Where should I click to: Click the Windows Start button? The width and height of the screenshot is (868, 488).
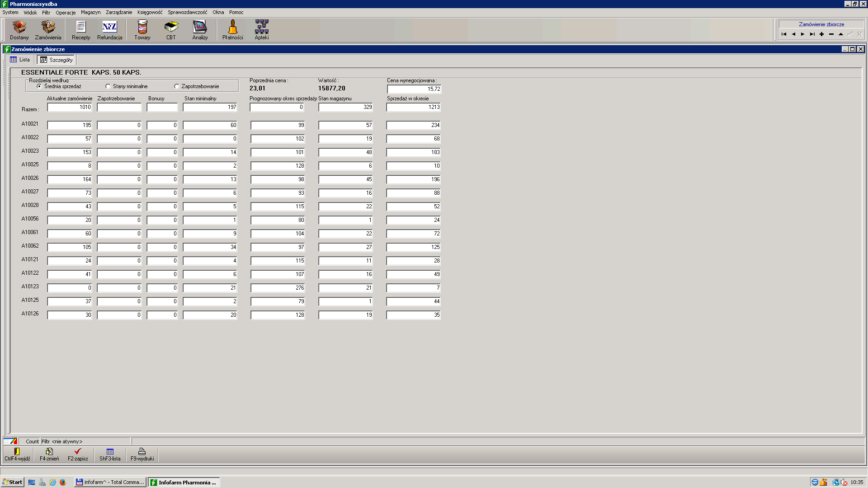point(12,482)
